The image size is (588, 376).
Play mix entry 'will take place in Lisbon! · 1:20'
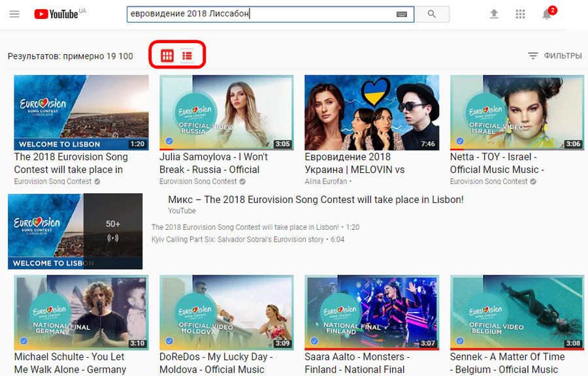coord(255,227)
